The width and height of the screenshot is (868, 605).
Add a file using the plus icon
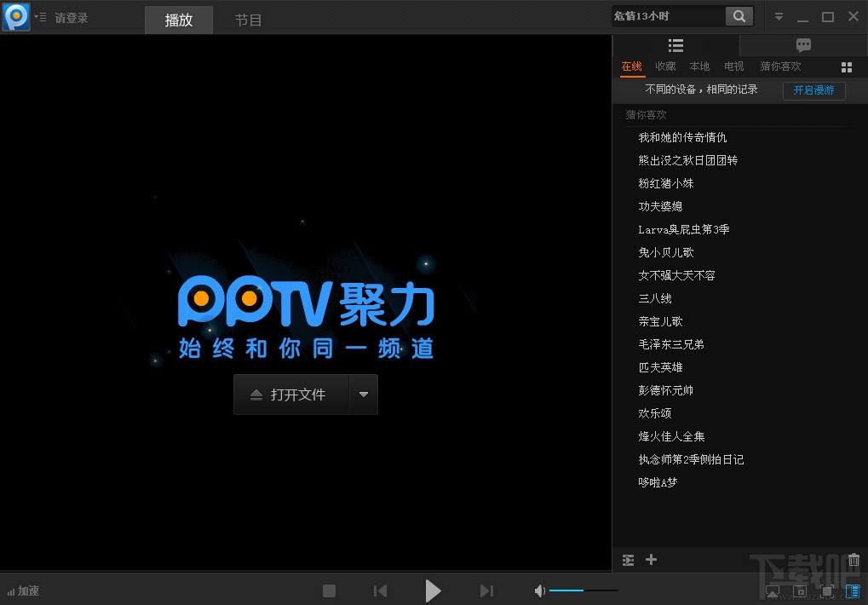[x=651, y=560]
